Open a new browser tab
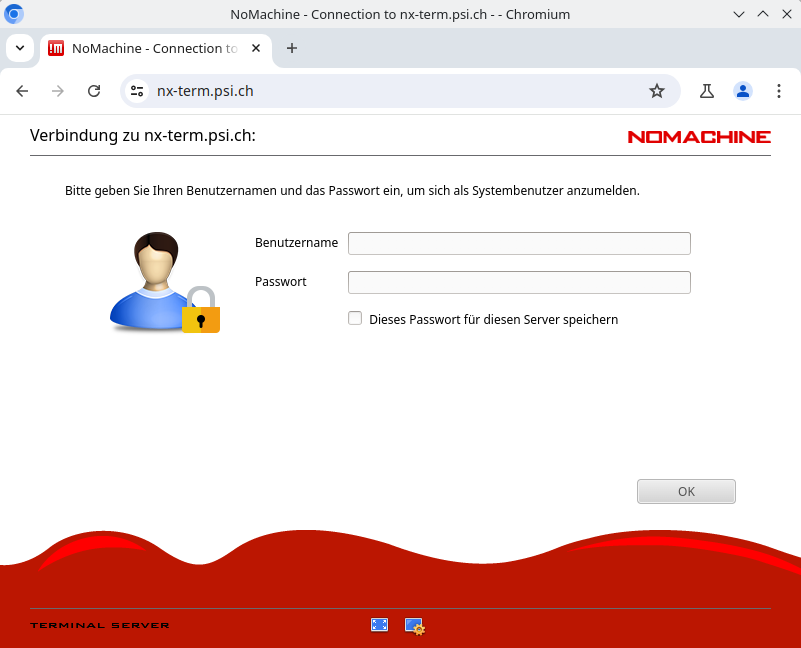Viewport: 801px width, 648px height. coord(291,48)
